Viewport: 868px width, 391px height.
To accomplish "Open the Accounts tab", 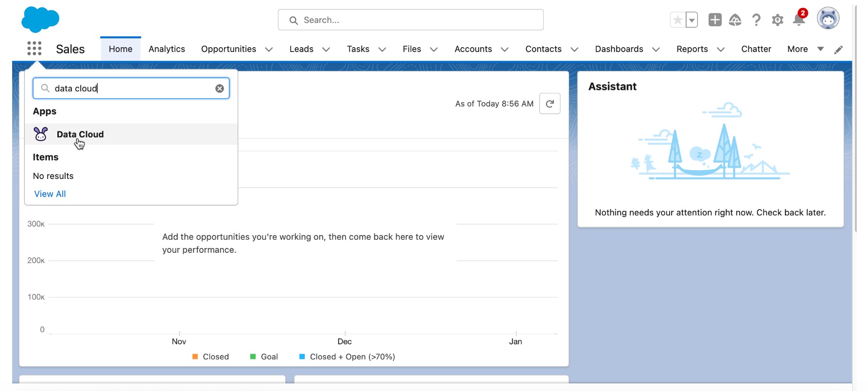I will (x=473, y=49).
